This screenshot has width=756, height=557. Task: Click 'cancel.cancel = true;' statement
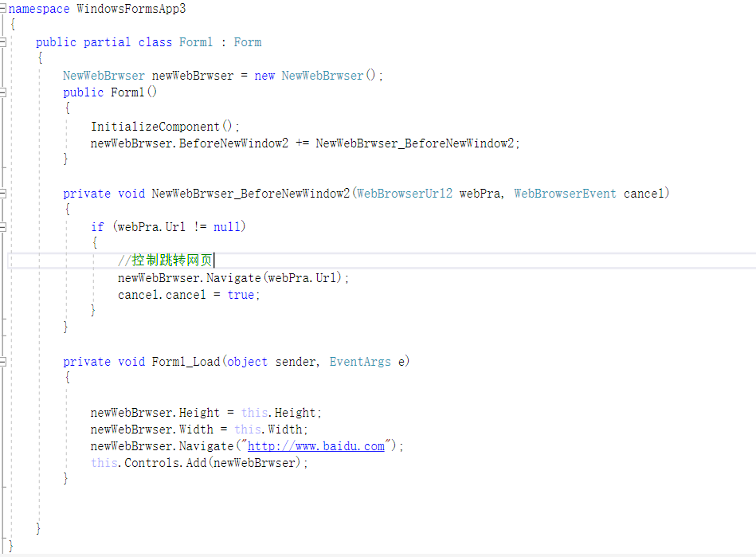tap(189, 295)
